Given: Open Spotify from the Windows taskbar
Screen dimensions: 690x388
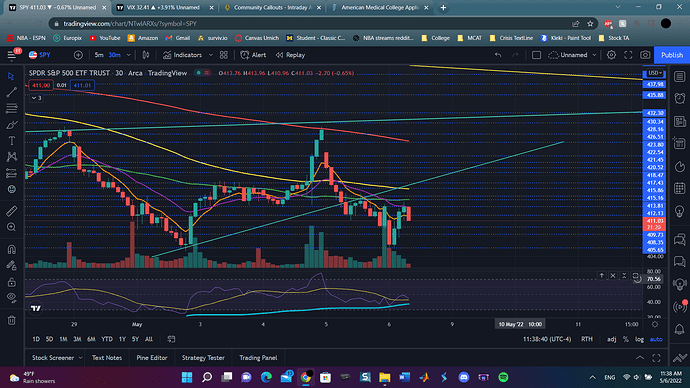Looking at the screenshot, I should pyautogui.click(x=503, y=377).
